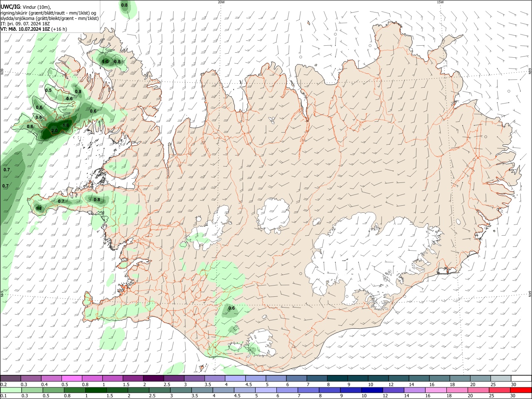Click the 0.6 value over southern inland Iceland
Viewport: 532px width, 399px height.
[x=232, y=308]
